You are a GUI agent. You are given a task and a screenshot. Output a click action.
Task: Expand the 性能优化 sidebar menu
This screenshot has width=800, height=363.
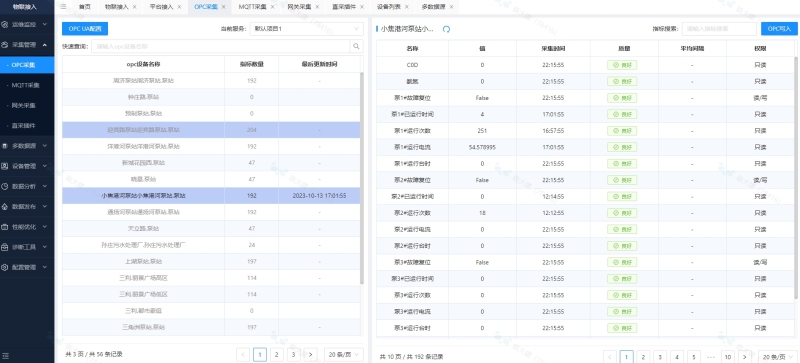[45, 227]
